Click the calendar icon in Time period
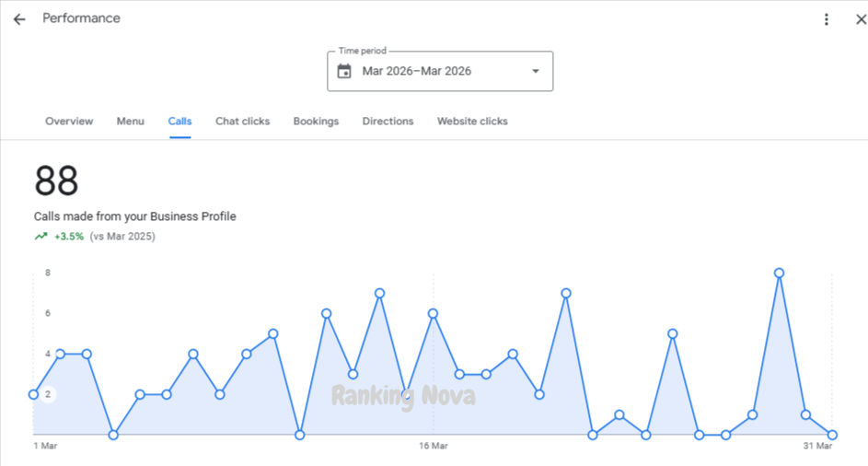This screenshot has height=466, width=868. tap(344, 71)
